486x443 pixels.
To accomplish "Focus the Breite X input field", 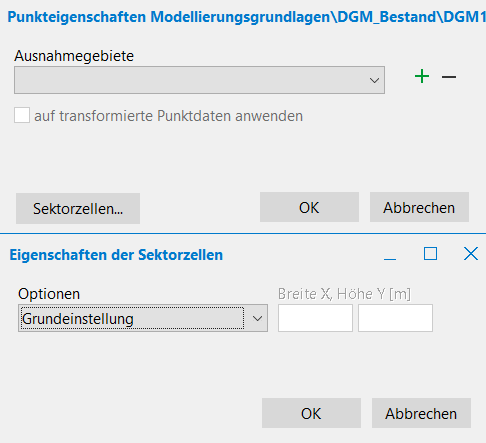I will (315, 318).
